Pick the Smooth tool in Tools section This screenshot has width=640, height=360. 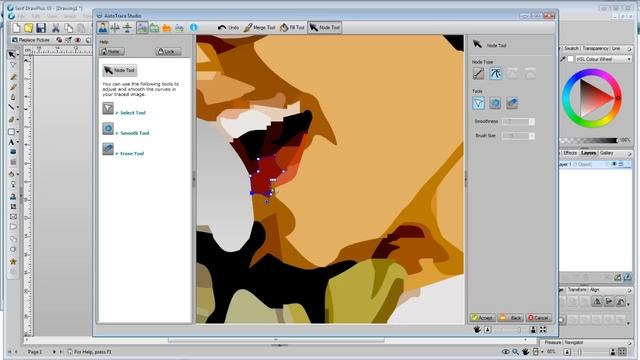[x=495, y=103]
